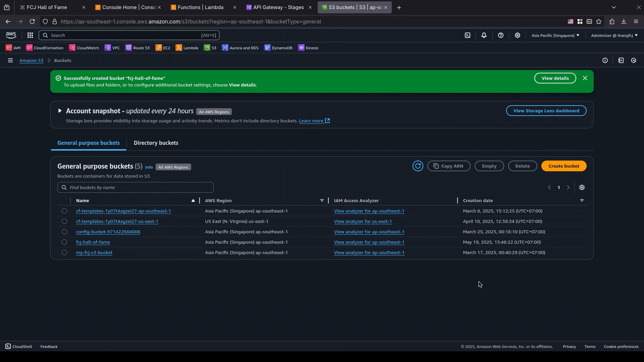Image resolution: width=644 pixels, height=362 pixels.
Task: Select General purpose buckets tab
Action: [89, 143]
